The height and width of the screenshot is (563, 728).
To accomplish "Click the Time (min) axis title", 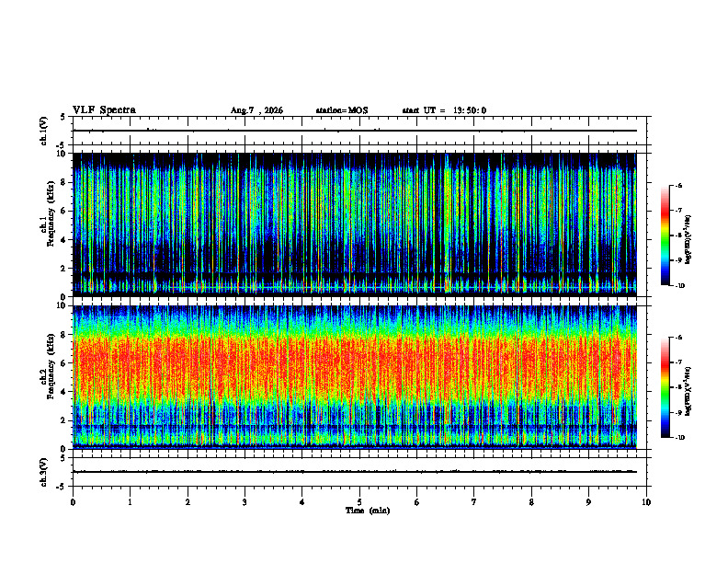I will point(368,511).
